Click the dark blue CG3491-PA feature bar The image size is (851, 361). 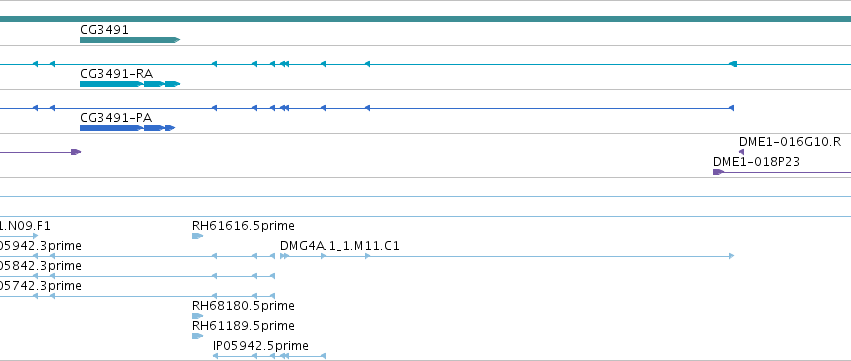coord(128,128)
